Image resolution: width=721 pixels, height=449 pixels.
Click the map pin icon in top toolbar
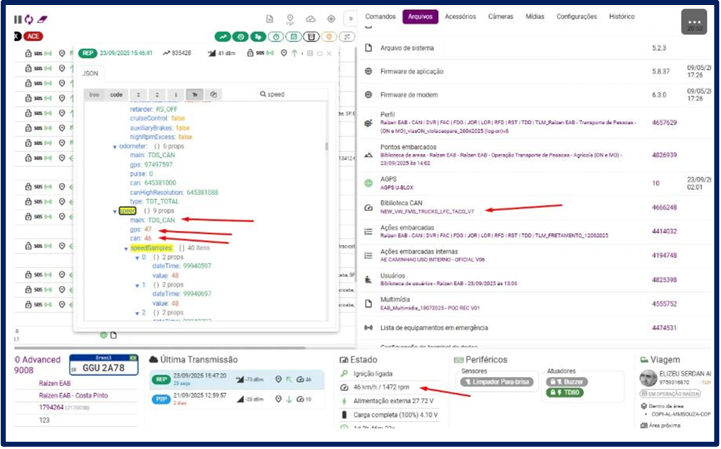[290, 18]
